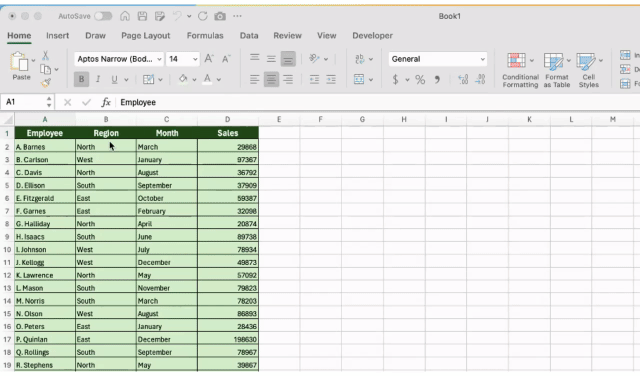Switch to the Draw tab
The image size is (640, 376).
tap(96, 36)
